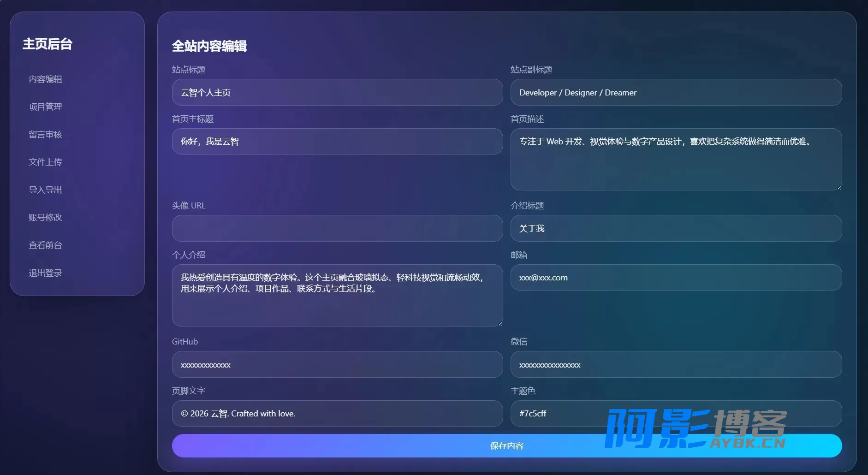This screenshot has width=868, height=475.
Task: Focus the 页脚文字 input field
Action: tap(337, 414)
